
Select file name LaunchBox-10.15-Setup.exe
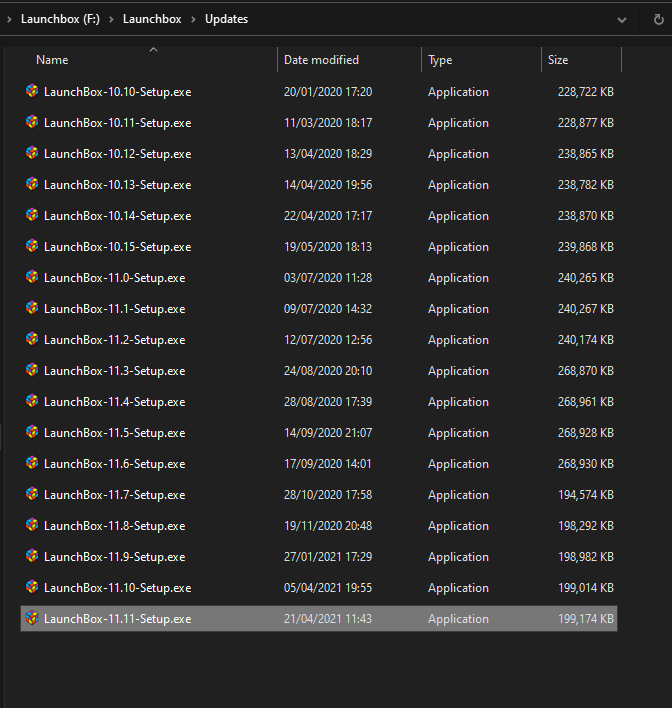[x=117, y=247]
